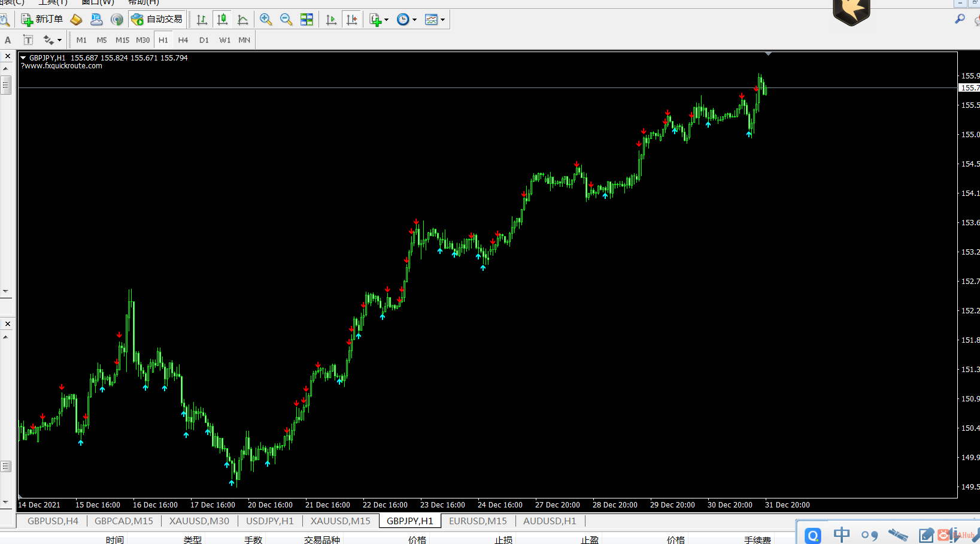The width and height of the screenshot is (980, 544).
Task: Click the upper panel scroll-up arrow
Action: pyautogui.click(x=5, y=68)
